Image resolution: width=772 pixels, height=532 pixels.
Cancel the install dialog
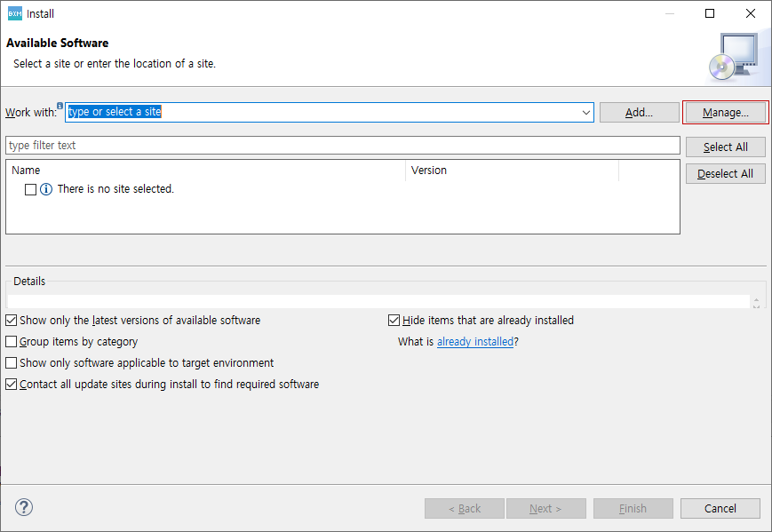[x=720, y=508]
